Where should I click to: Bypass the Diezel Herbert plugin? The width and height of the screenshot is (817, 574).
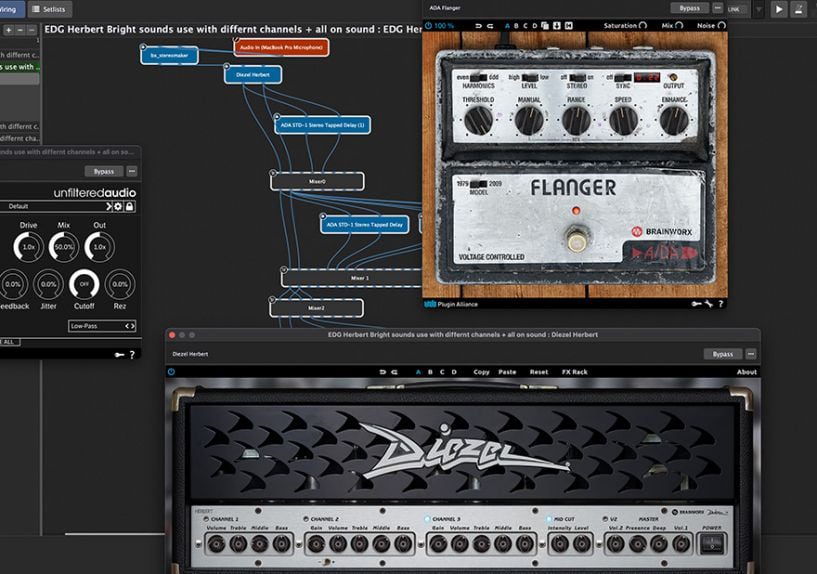(x=723, y=354)
